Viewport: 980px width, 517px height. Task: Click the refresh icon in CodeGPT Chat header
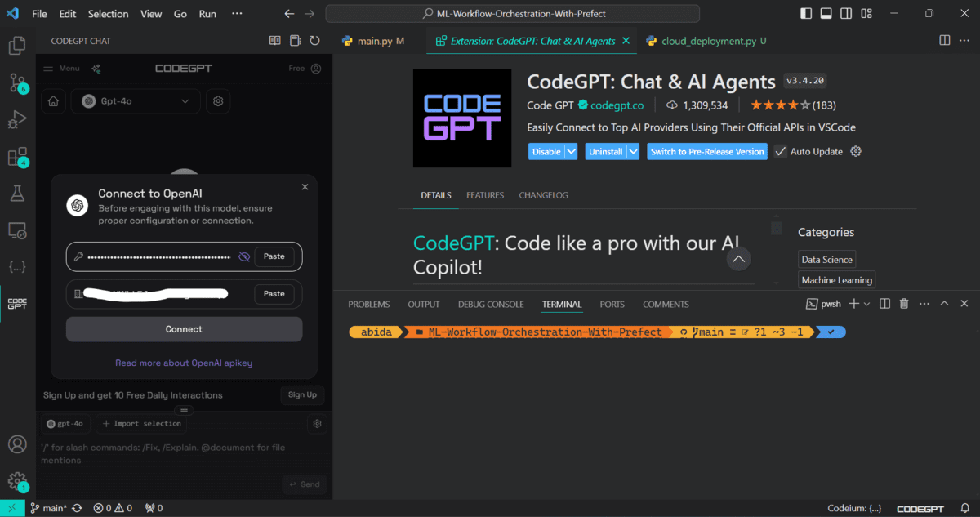coord(315,41)
